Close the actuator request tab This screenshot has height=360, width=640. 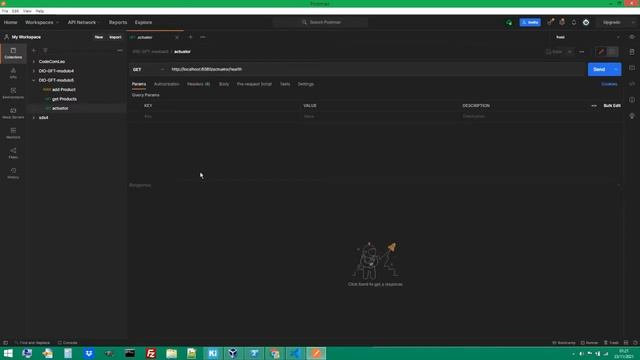click(177, 37)
